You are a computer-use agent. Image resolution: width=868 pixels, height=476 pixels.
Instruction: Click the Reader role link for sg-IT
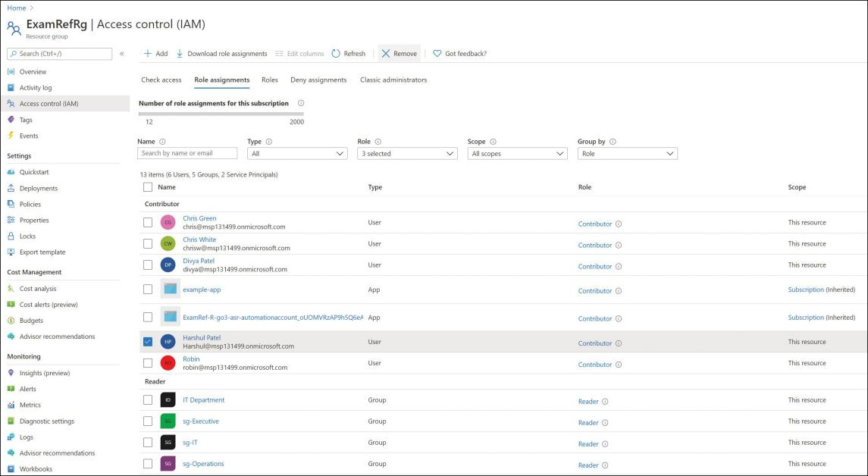(x=588, y=444)
